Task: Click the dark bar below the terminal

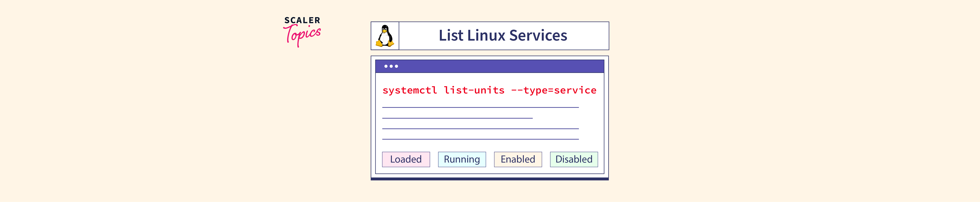Action: [490, 179]
